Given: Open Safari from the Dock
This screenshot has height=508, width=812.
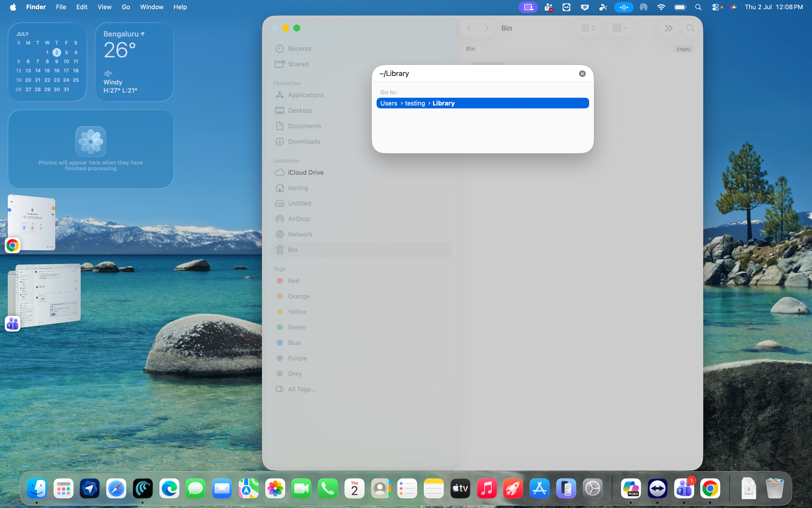Looking at the screenshot, I should pyautogui.click(x=116, y=488).
